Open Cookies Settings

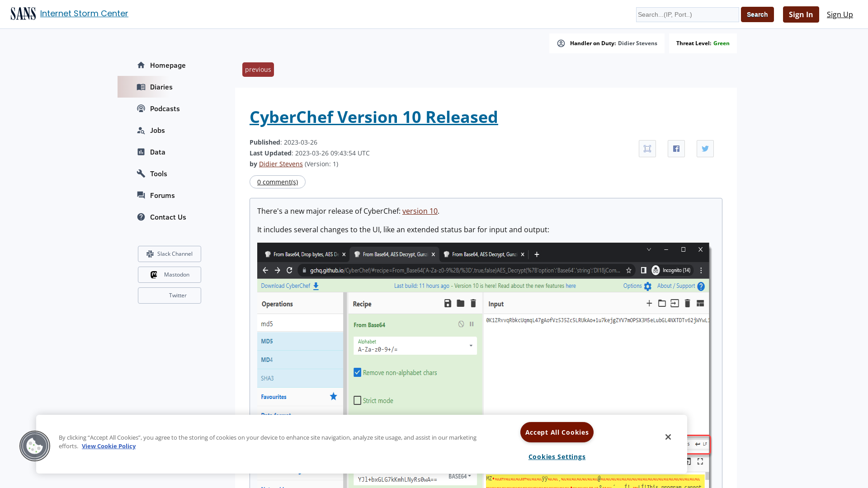557,457
